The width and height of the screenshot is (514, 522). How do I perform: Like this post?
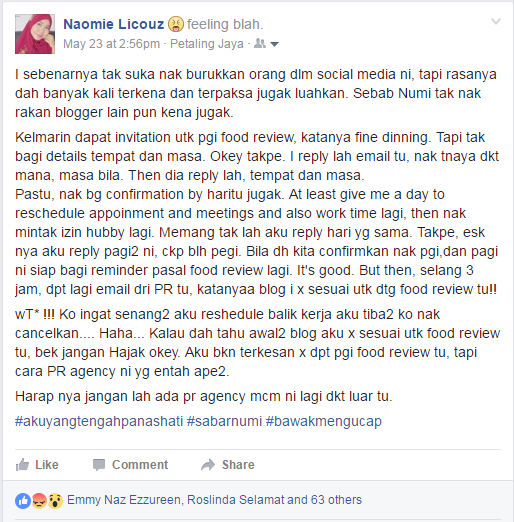(x=37, y=465)
